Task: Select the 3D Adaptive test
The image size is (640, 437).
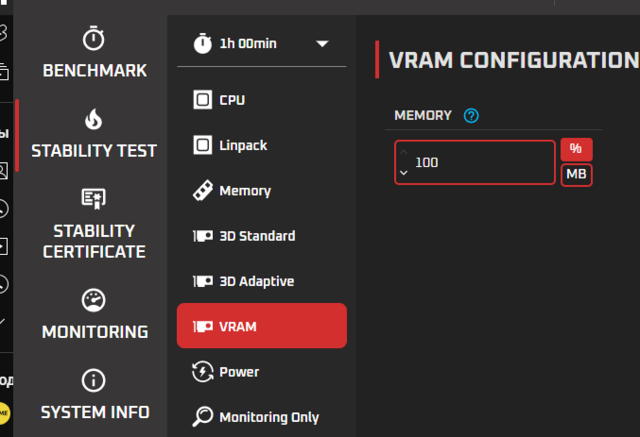Action: click(x=257, y=282)
